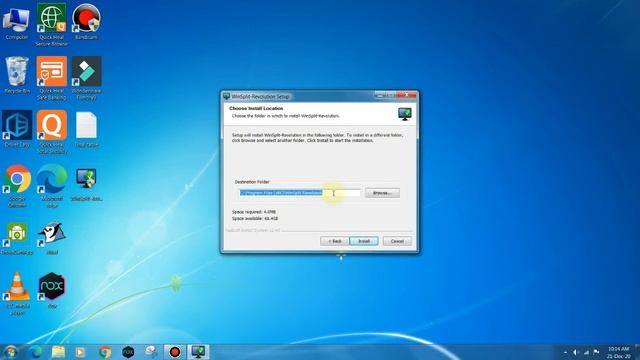The height and width of the screenshot is (360, 640).
Task: Launch the Nox desktop shortcut
Action: 52,290
